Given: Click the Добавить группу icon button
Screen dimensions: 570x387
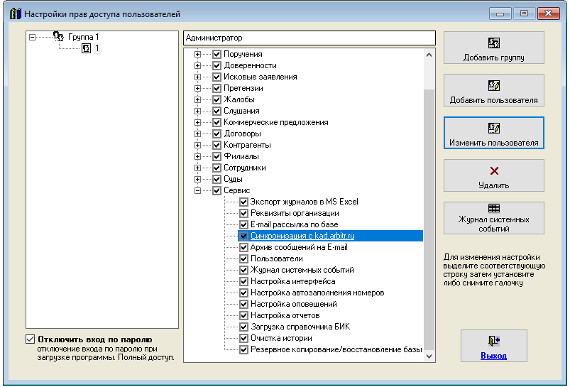Looking at the screenshot, I should pyautogui.click(x=493, y=43).
